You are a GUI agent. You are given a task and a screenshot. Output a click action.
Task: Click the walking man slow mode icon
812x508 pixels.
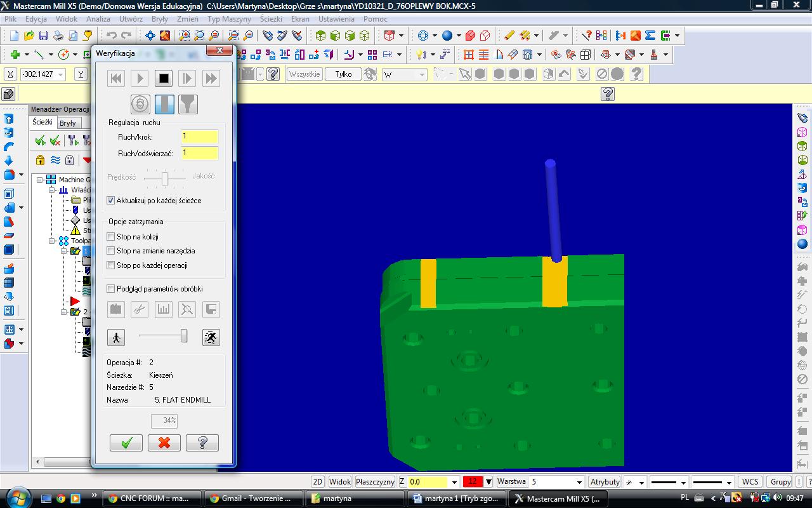[x=116, y=337]
